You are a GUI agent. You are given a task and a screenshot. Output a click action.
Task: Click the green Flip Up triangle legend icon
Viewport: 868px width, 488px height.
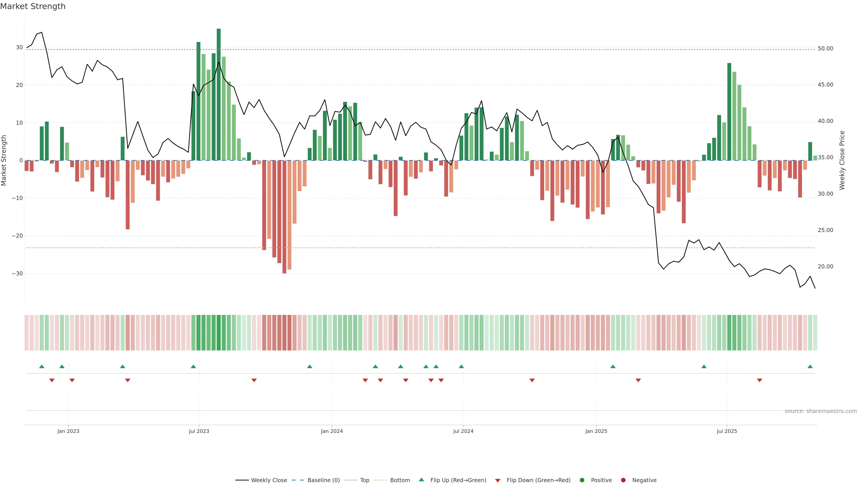point(421,480)
